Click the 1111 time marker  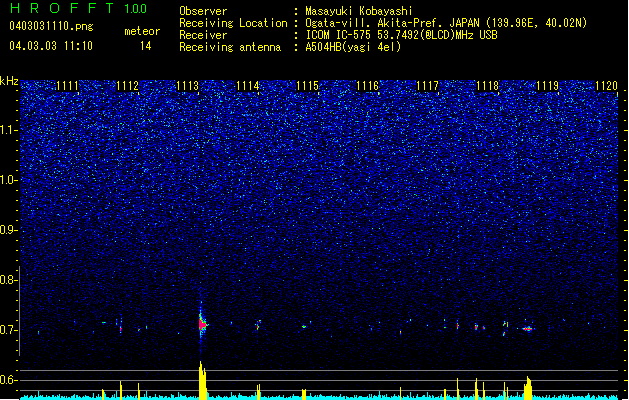[67, 86]
